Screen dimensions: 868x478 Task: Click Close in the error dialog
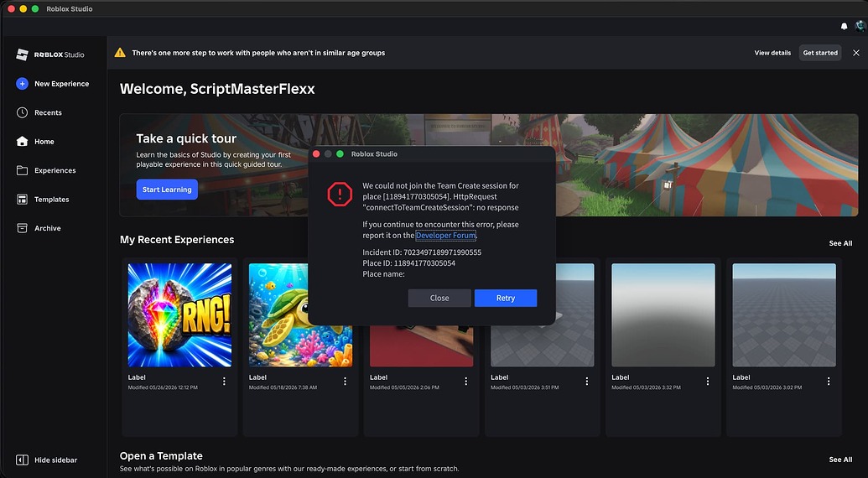click(x=439, y=298)
